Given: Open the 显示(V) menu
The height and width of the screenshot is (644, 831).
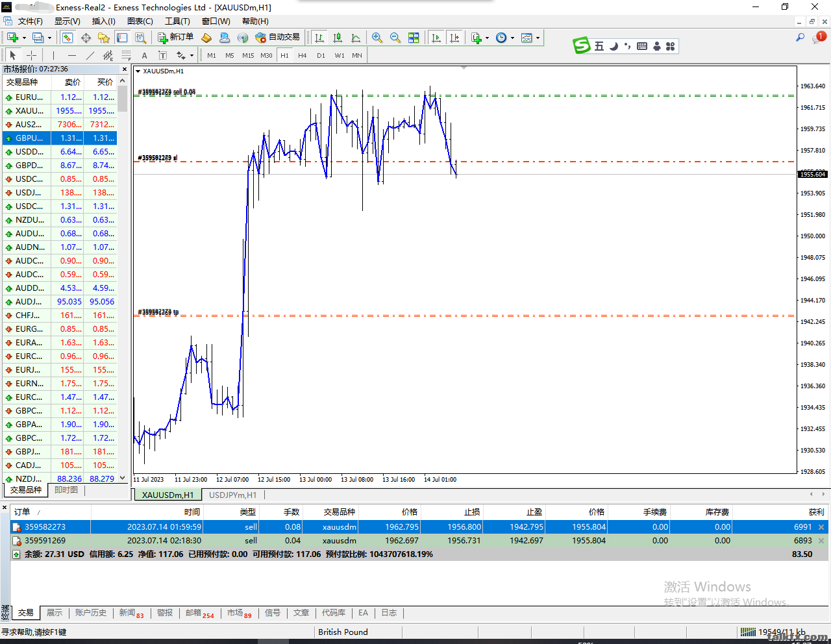Looking at the screenshot, I should pyautogui.click(x=68, y=21).
